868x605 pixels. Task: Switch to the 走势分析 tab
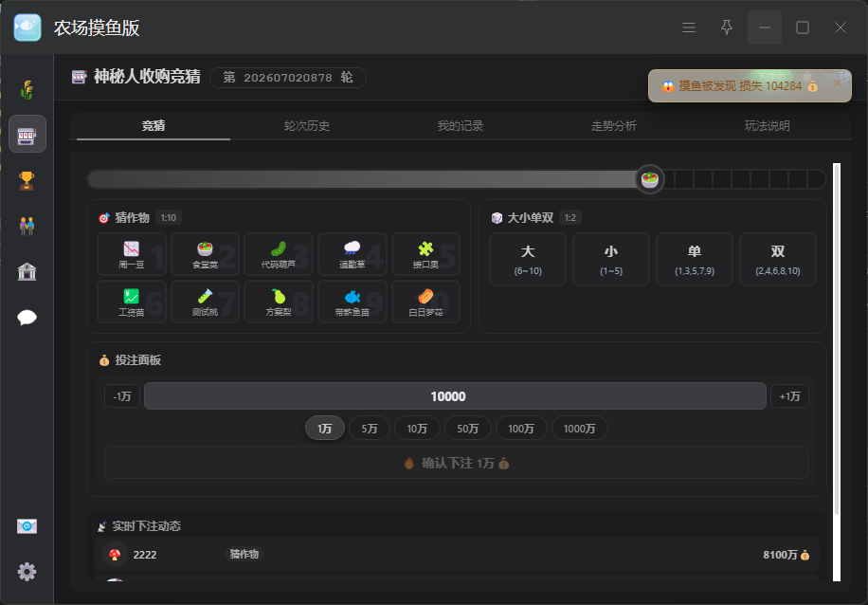tap(613, 126)
